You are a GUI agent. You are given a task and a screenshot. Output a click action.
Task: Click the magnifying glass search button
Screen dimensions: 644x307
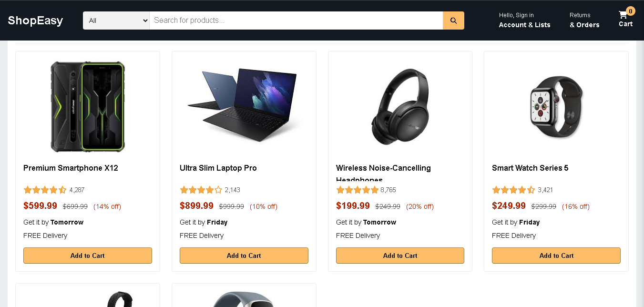453,20
